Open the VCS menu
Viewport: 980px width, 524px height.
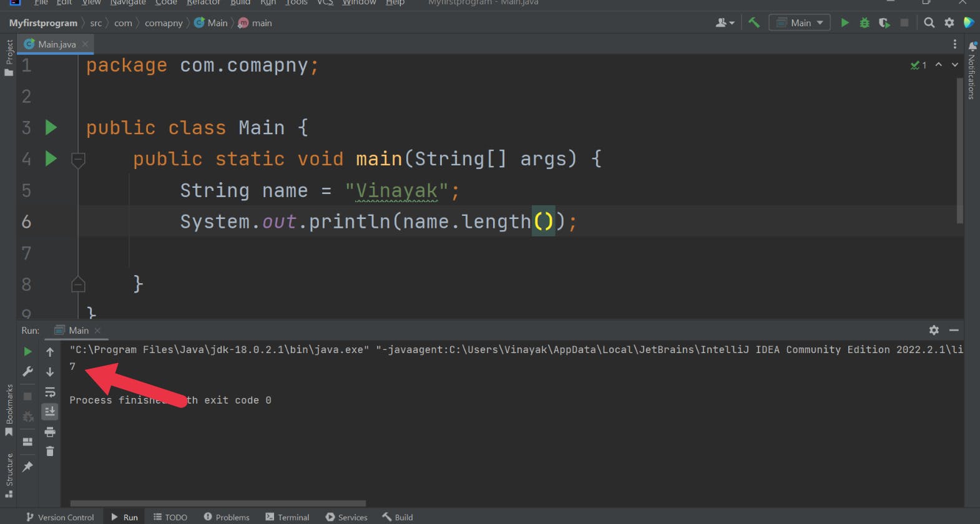point(325,2)
